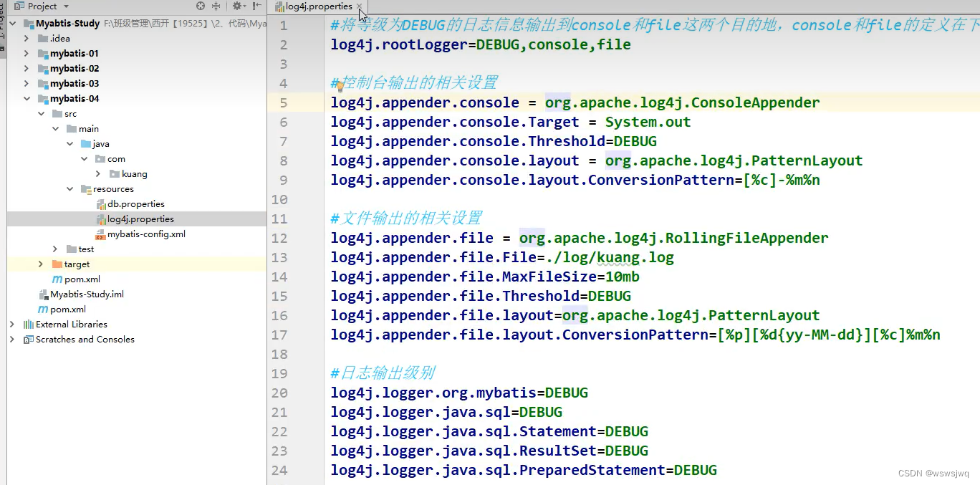Click line number 5 in the gutter
980x485 pixels.
[x=284, y=102]
